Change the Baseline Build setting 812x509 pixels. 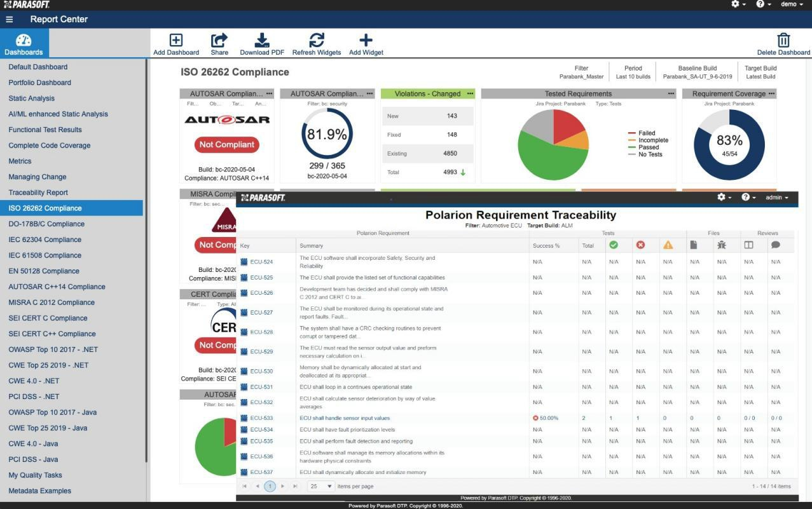(698, 72)
